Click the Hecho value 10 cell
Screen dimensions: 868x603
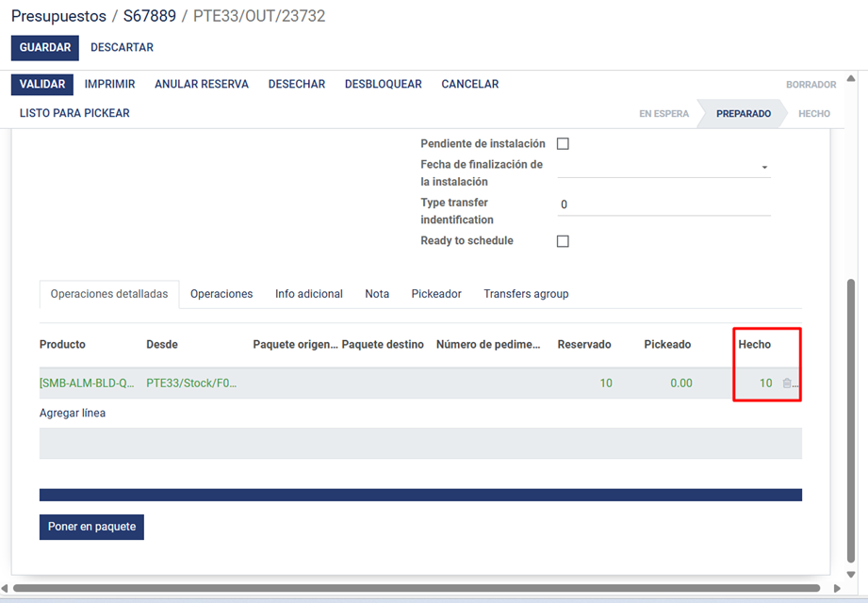click(x=765, y=383)
